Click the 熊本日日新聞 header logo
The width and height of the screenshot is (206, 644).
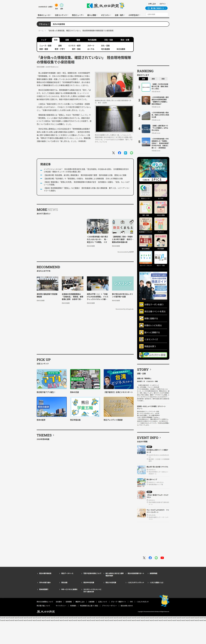click(105, 5)
